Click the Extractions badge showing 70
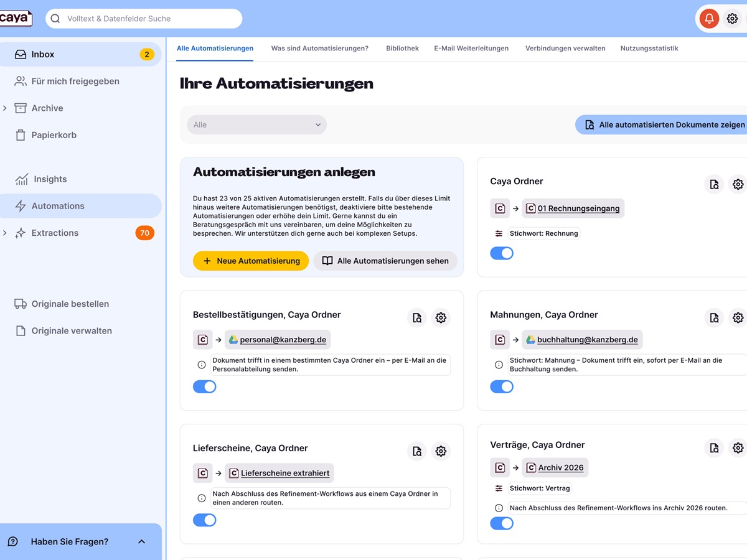Screen dimensions: 747x560 (145, 233)
